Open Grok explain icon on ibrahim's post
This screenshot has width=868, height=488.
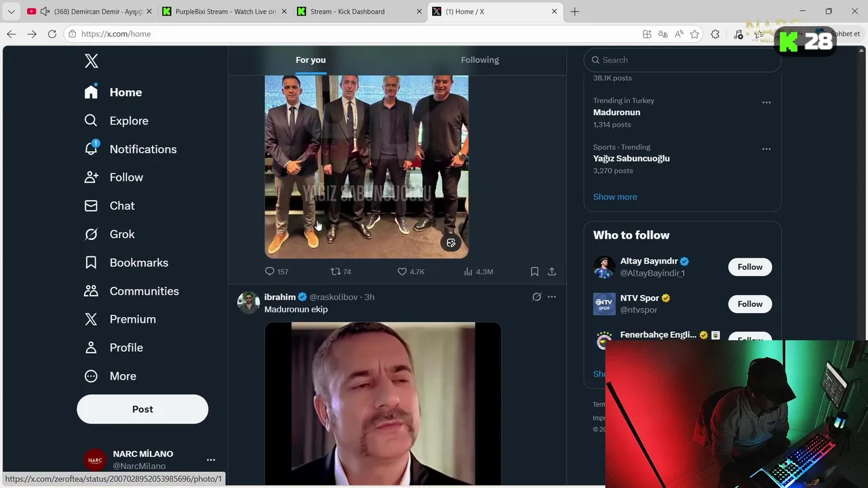tap(536, 297)
